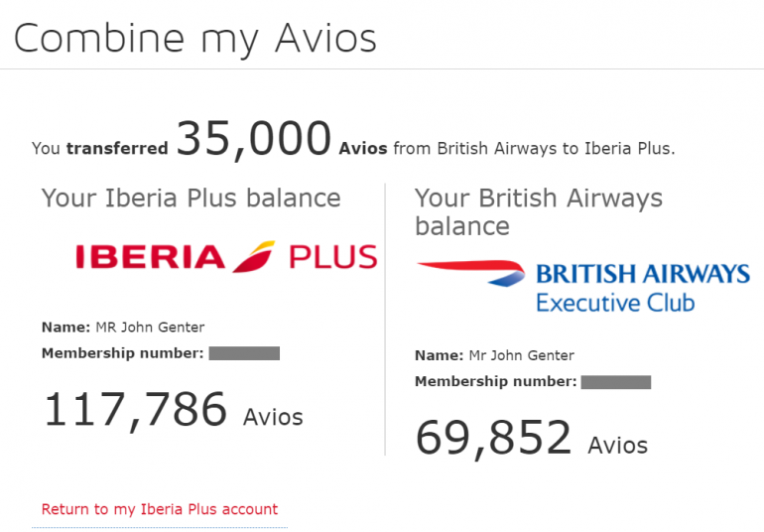Click the Return to my Iberia Plus account link
764x532 pixels.
tap(160, 509)
